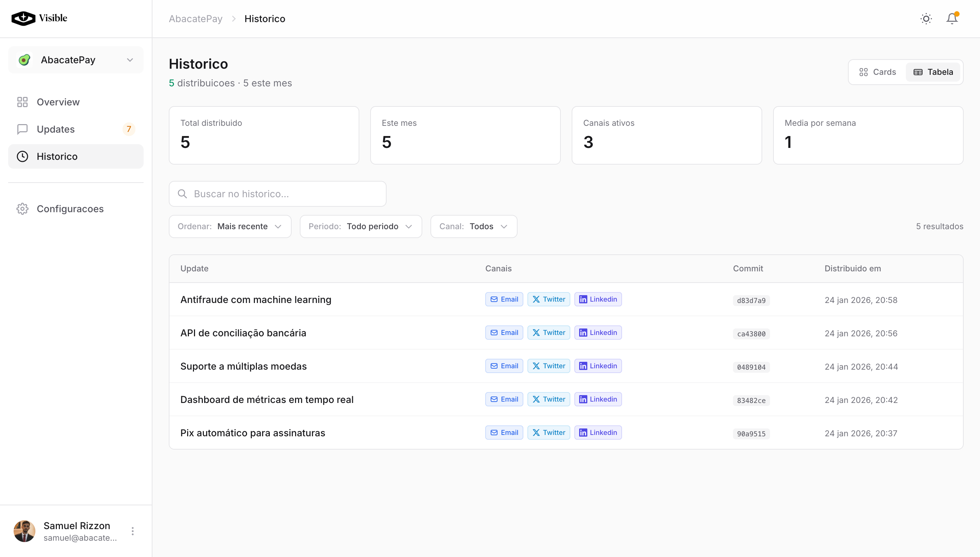Switch to Tabela view
The height and width of the screenshot is (557, 980).
933,72
